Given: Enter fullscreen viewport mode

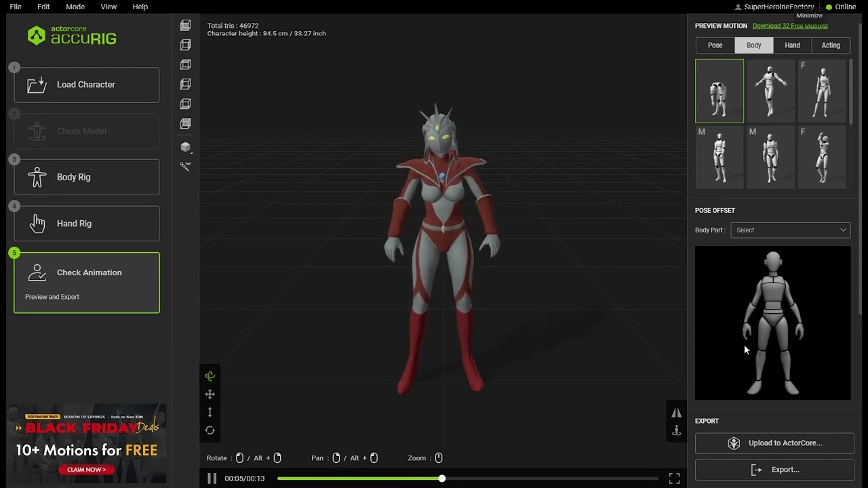Looking at the screenshot, I should [x=675, y=479].
